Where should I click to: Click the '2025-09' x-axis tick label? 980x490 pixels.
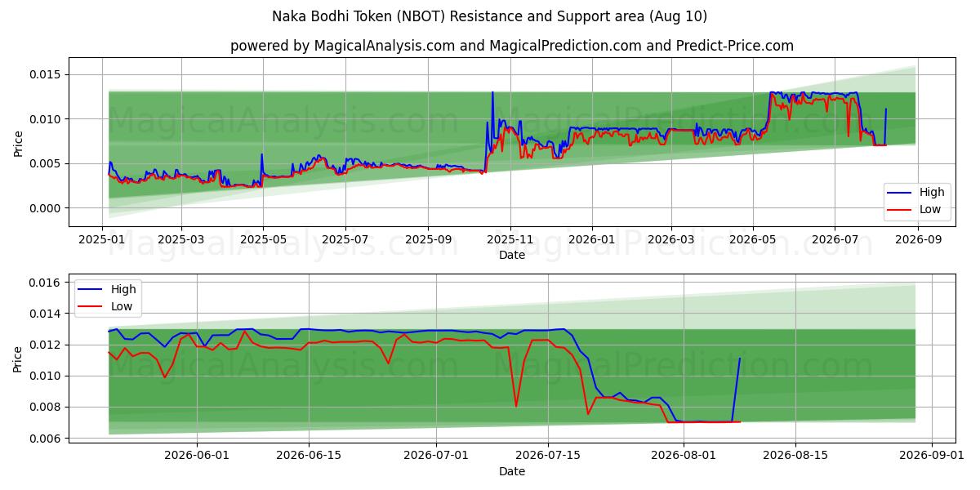[428, 240]
